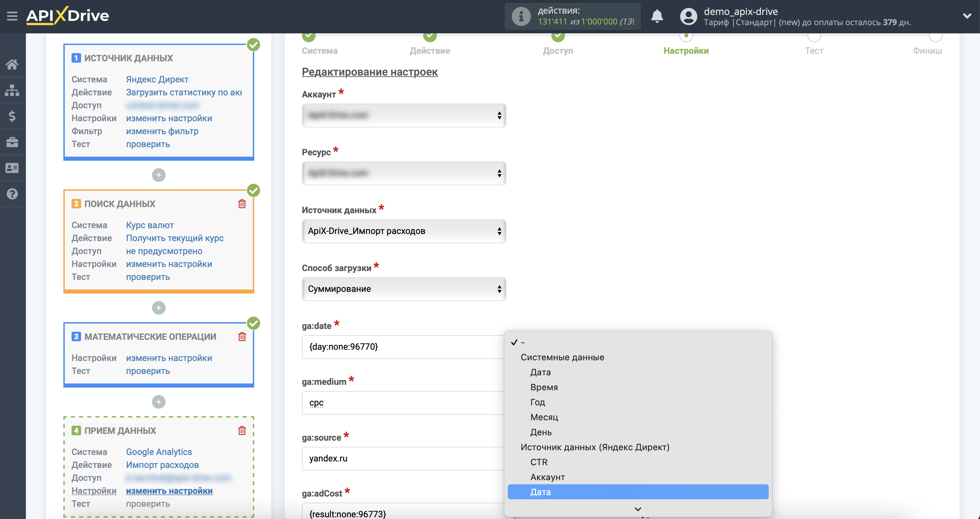Go to the Настройки step

pos(686,50)
